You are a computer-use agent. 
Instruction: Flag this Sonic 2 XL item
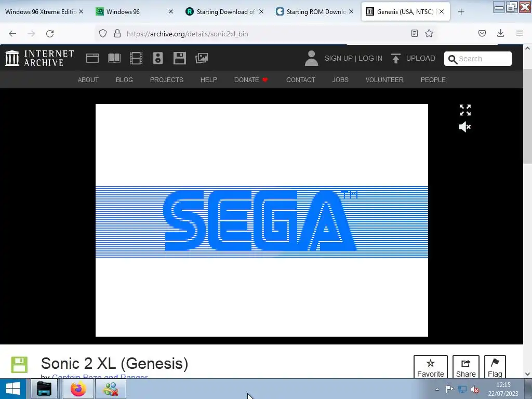(x=495, y=367)
